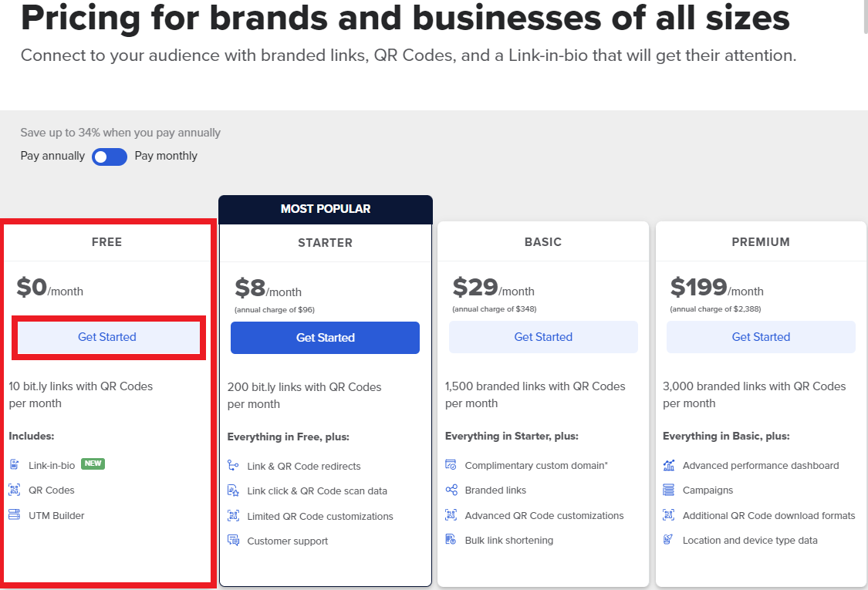Screen dimensions: 868x590
Task: Click the Advanced performance dashboard icon
Action: coord(669,466)
